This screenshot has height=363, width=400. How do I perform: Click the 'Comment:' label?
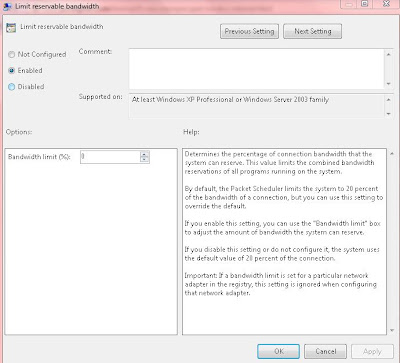click(x=95, y=52)
